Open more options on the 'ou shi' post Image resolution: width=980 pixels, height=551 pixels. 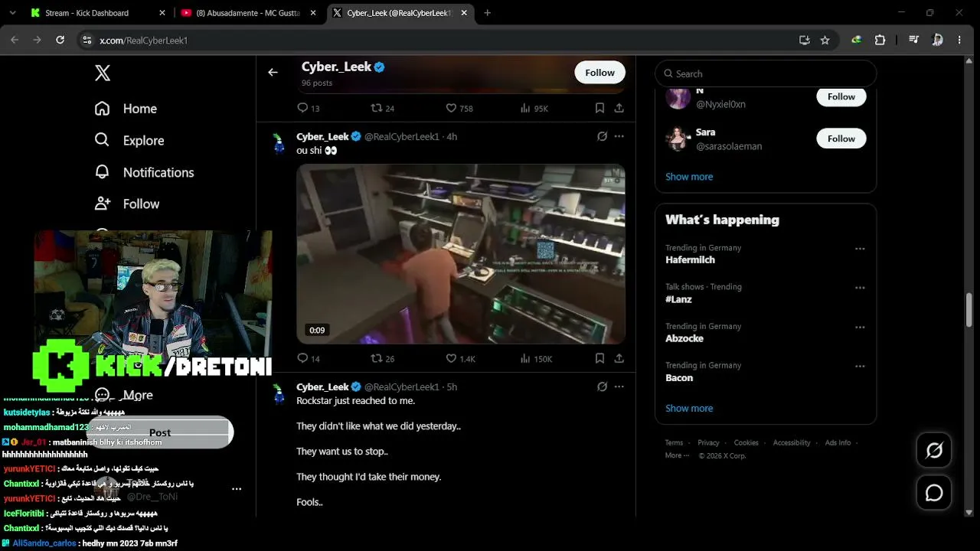coord(619,136)
